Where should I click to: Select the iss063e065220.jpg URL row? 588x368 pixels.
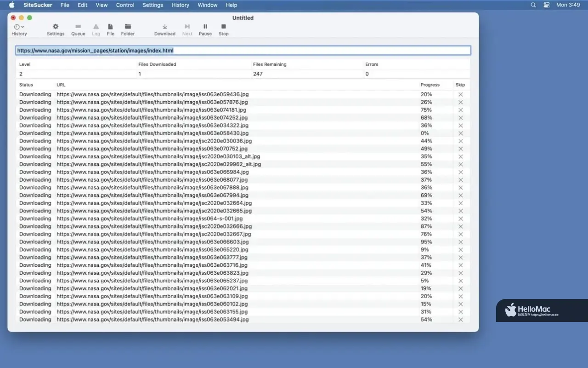coord(243,250)
